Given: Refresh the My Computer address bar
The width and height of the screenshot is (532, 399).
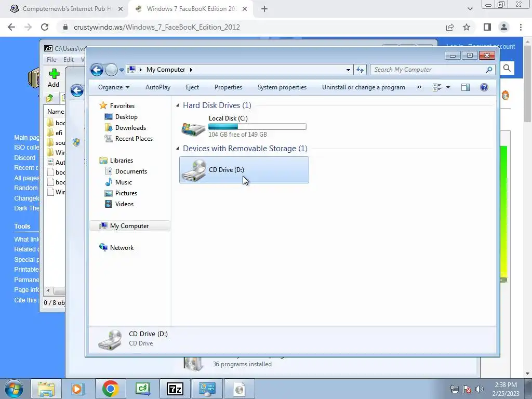Looking at the screenshot, I should tap(360, 70).
